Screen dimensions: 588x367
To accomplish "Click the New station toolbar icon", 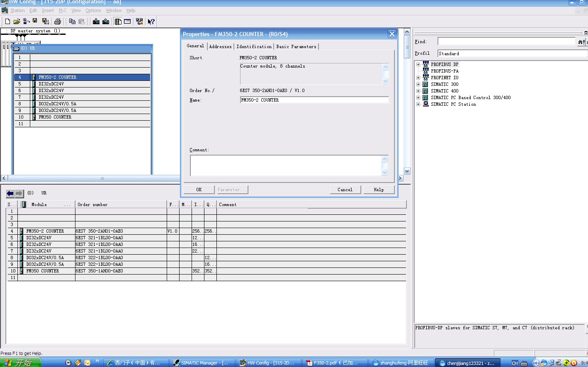I will point(7,22).
